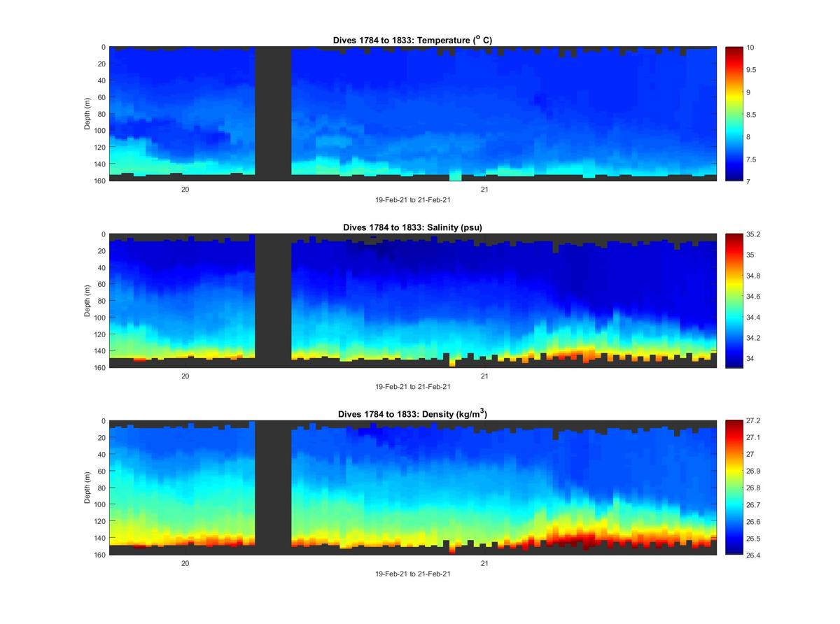Click the 27.1 tick on Density colorbar
This screenshot has height=624, width=840.
pos(755,438)
